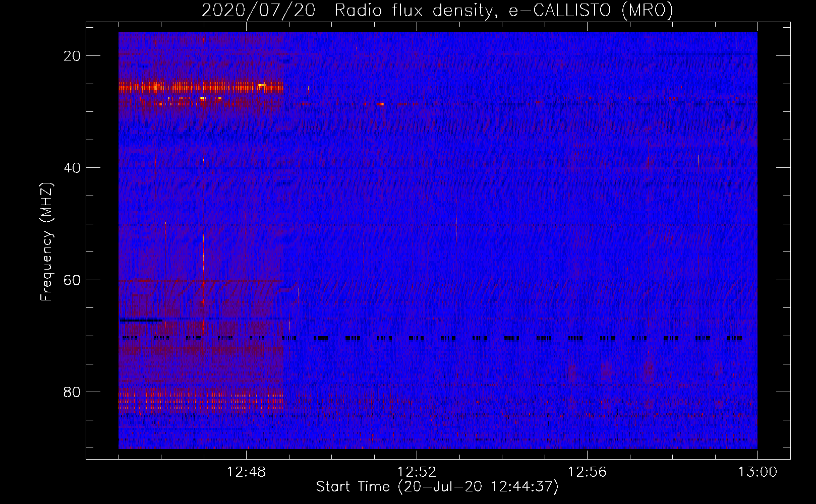816x504 pixels.
Task: Click the dashed black line near 70 MHz
Action: pos(432,339)
